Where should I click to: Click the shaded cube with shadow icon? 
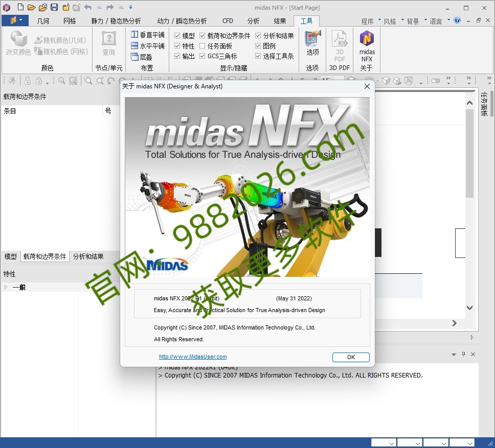[x=397, y=81]
